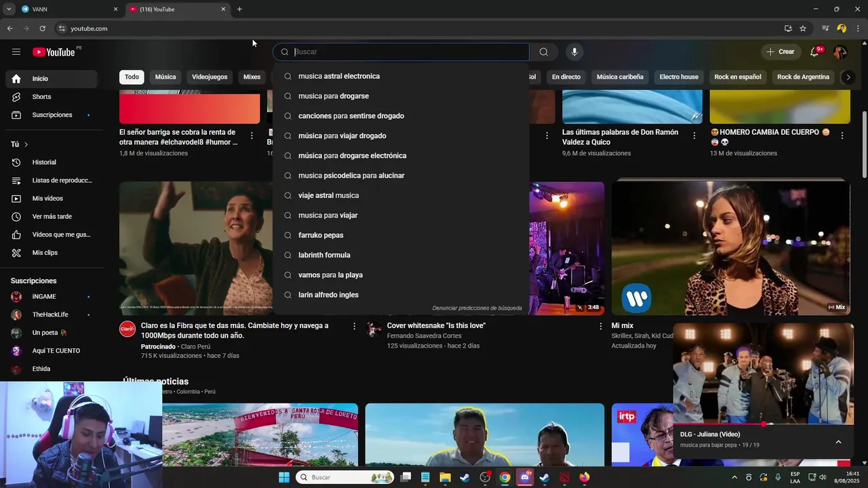
Task: Bookmark this page with the star
Action: [803, 28]
